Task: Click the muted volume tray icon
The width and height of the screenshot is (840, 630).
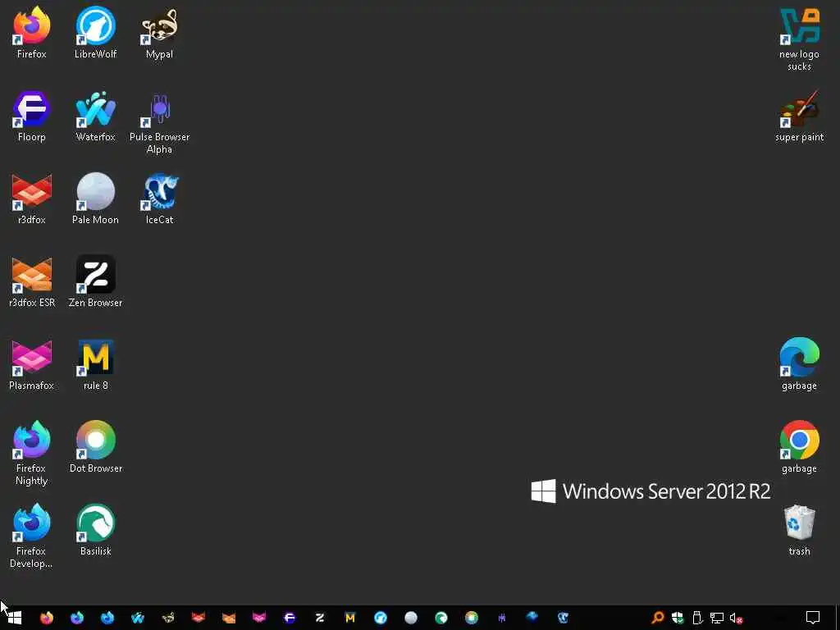Action: point(736,618)
